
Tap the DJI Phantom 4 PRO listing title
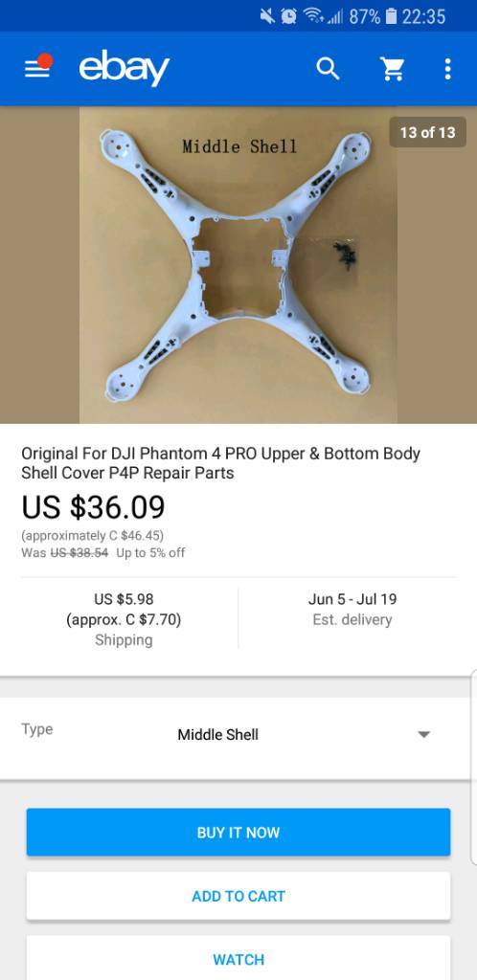(x=220, y=463)
